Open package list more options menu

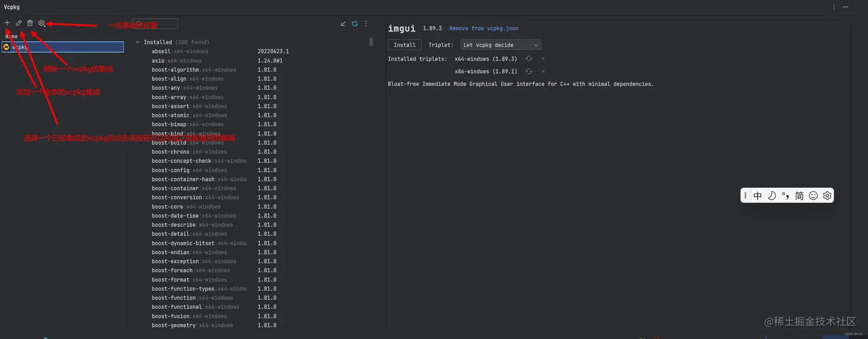[x=366, y=24]
